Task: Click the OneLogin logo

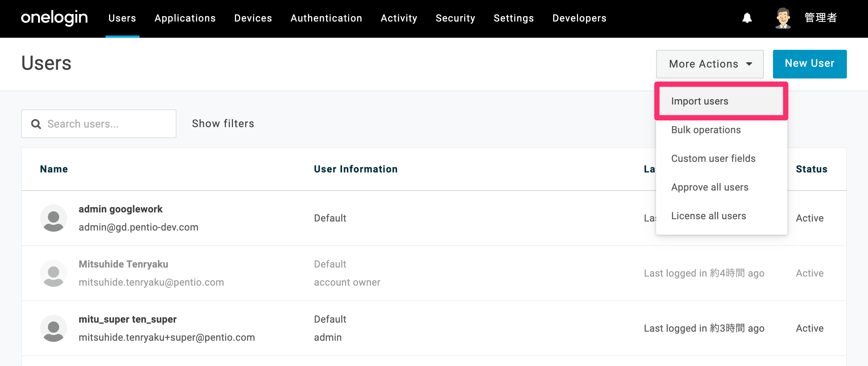Action: (x=54, y=18)
